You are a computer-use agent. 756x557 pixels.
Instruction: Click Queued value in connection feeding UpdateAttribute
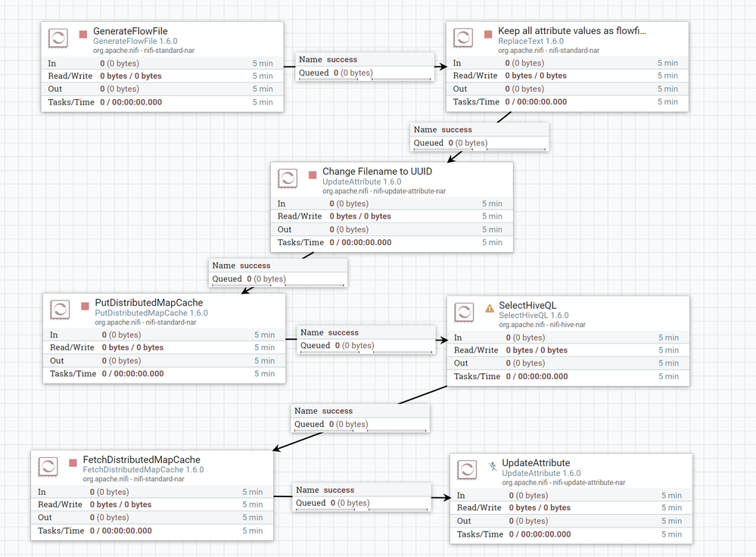coord(350,503)
